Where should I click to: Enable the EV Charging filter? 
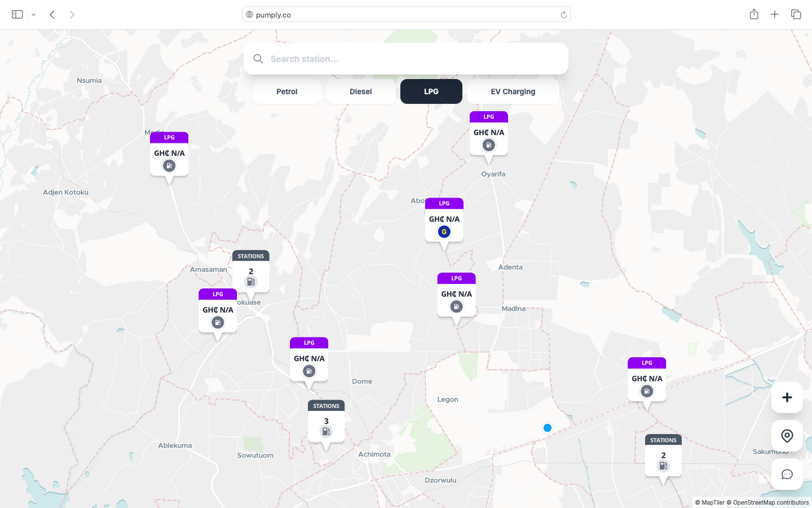point(513,91)
